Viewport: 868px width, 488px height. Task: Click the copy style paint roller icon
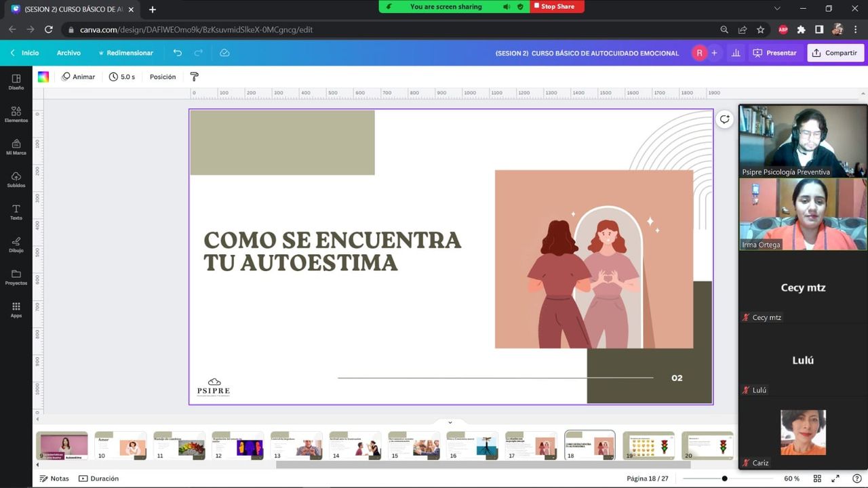[195, 77]
